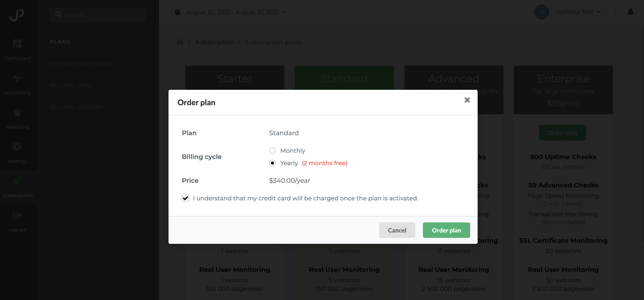Viewport: 644px width, 300px height.
Task: Click the Log out icon
Action: coord(17,215)
